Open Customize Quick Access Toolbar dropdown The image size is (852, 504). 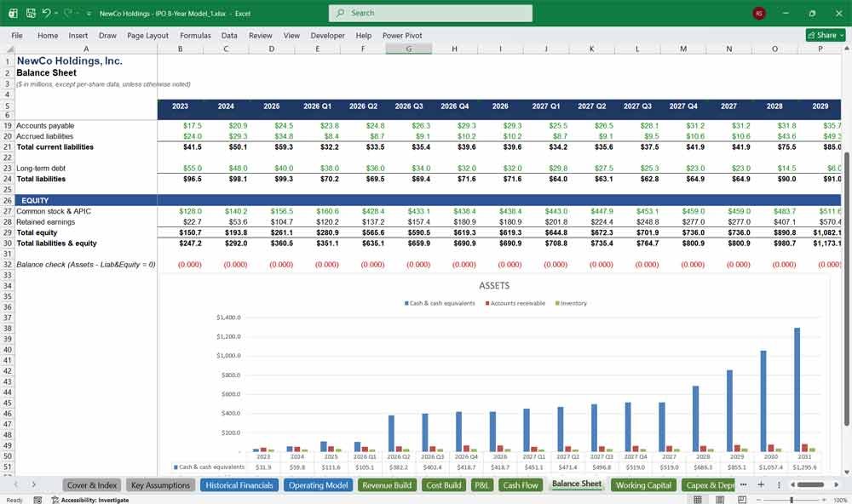click(x=89, y=14)
